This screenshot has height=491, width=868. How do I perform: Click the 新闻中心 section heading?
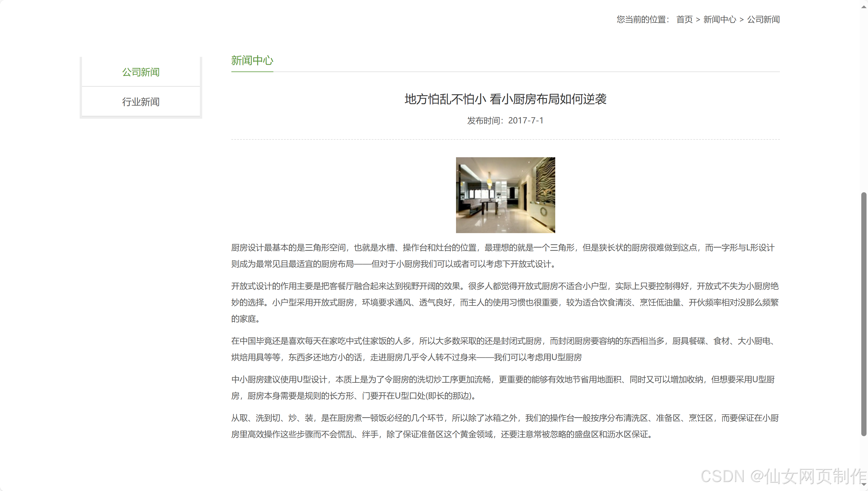pyautogui.click(x=252, y=61)
